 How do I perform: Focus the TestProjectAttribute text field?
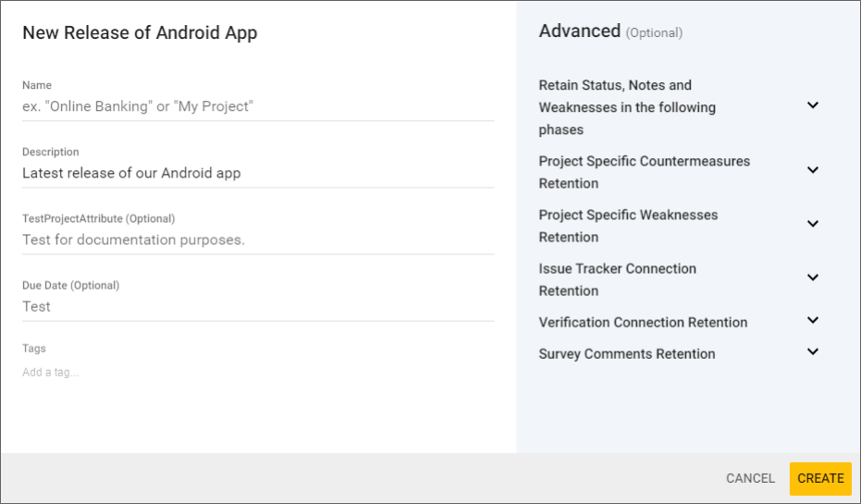click(257, 240)
